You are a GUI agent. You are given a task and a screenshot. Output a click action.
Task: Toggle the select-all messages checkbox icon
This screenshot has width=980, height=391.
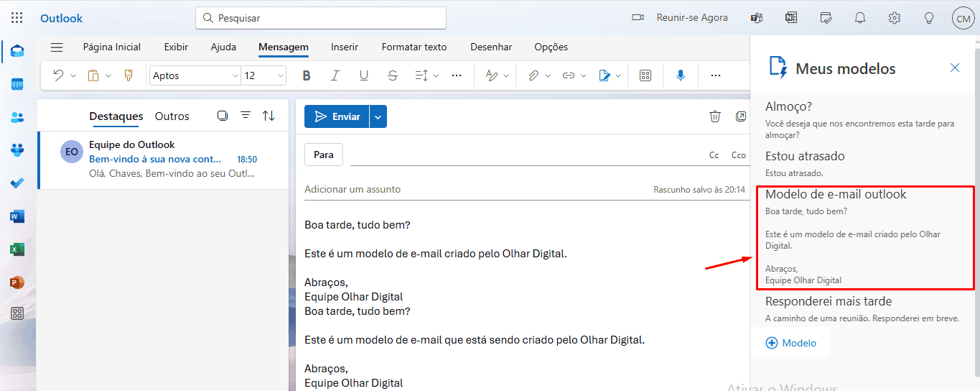[x=223, y=116]
